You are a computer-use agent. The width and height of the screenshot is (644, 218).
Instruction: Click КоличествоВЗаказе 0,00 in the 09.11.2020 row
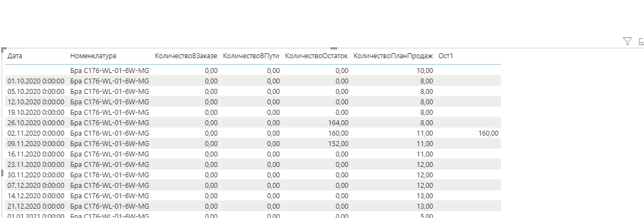click(211, 143)
